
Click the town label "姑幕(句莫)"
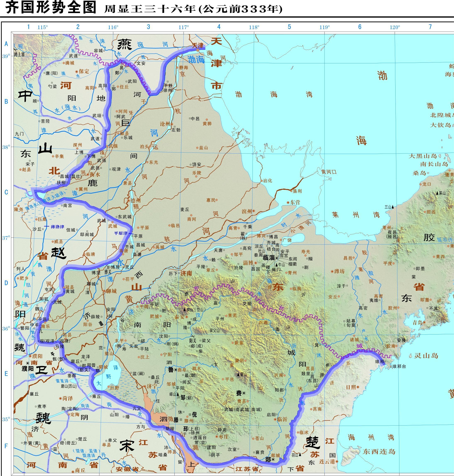coord(351,323)
